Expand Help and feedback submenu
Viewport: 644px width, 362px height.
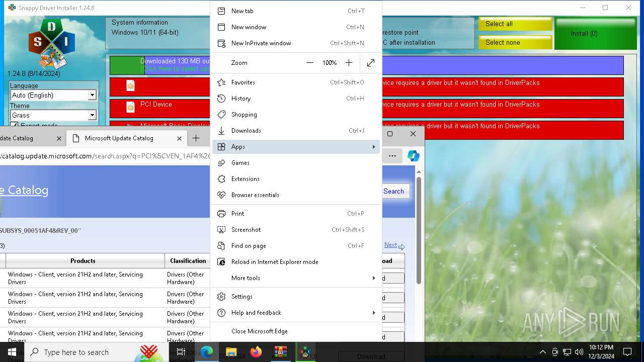coord(296,313)
